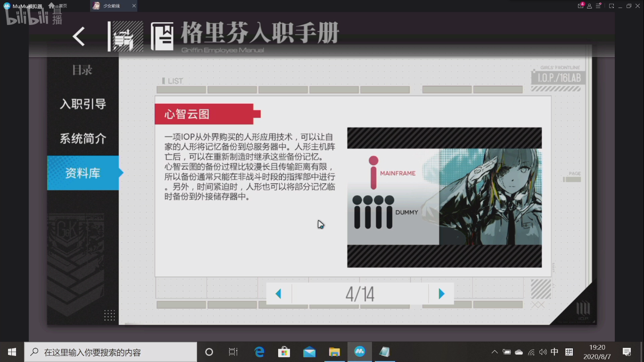
Task: Open MuMu emulator hamburger menu
Action: coord(598,6)
